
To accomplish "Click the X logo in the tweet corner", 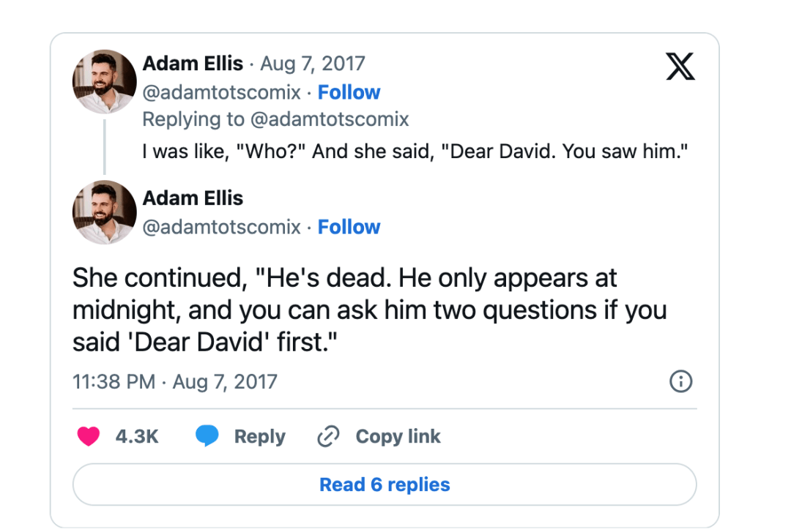I will 680,67.
